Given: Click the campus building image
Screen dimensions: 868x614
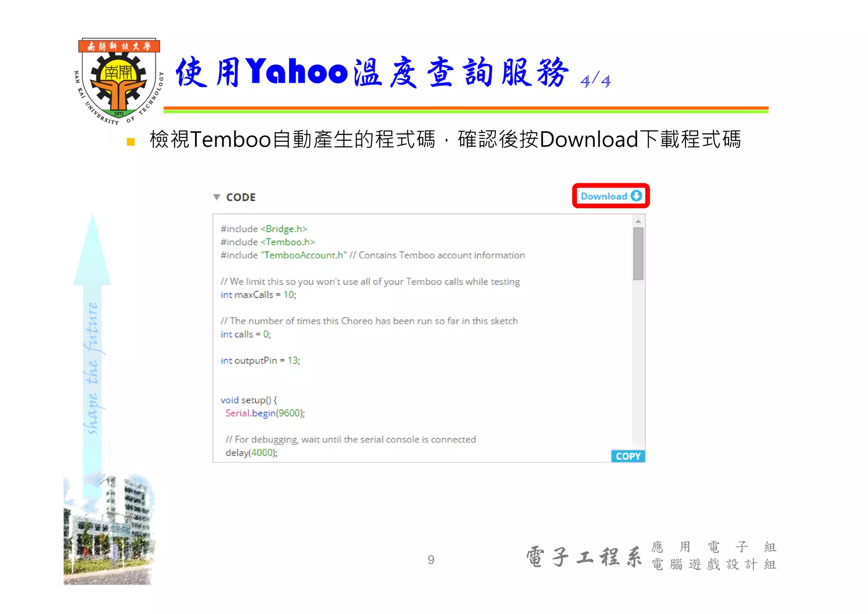Looking at the screenshot, I should [109, 529].
